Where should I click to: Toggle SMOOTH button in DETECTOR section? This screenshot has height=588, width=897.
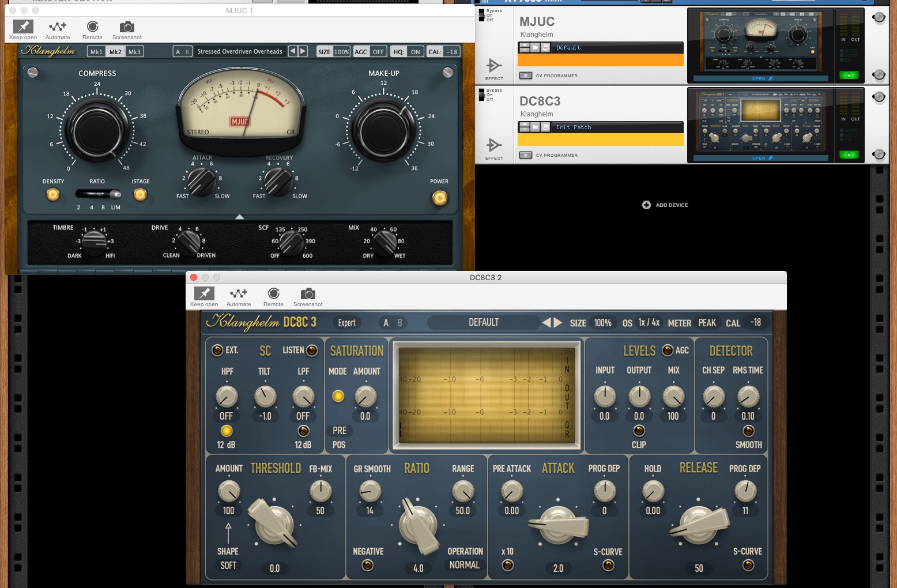tap(748, 431)
